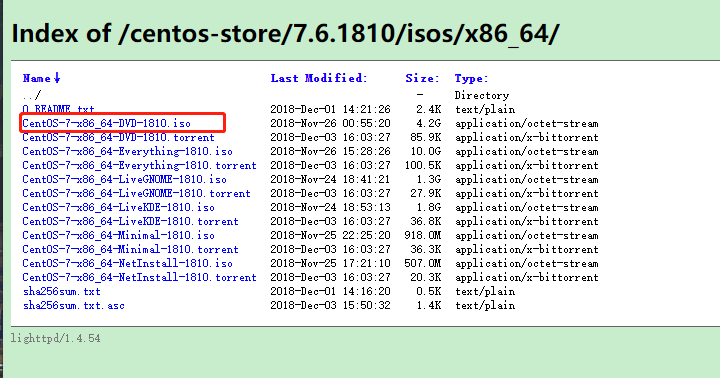Download CentOS-7-x86_64-NetInstall-1810.torrent

point(140,277)
